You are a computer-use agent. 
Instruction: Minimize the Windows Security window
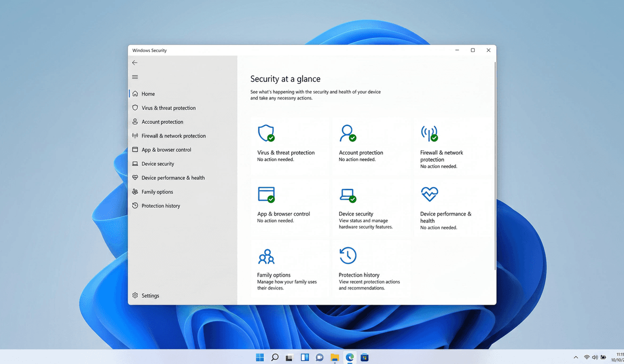[457, 50]
